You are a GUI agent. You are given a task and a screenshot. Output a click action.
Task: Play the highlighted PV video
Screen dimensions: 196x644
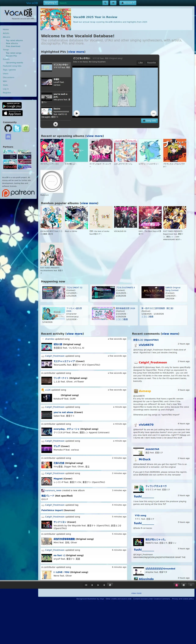coord(77,113)
